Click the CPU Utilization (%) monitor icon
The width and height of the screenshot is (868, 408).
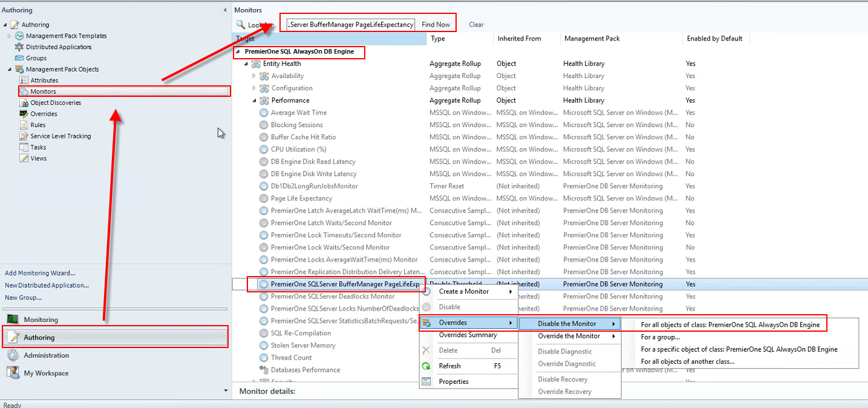(x=264, y=150)
